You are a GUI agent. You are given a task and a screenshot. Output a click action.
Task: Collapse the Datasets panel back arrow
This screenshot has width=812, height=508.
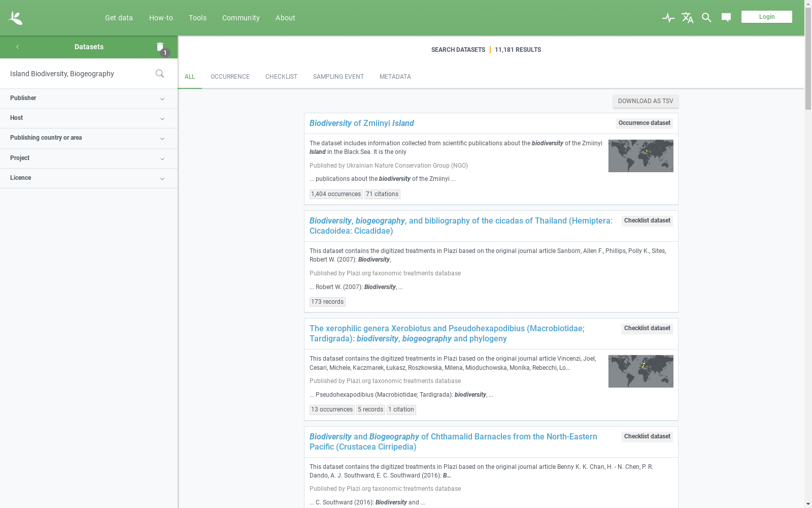click(x=17, y=47)
